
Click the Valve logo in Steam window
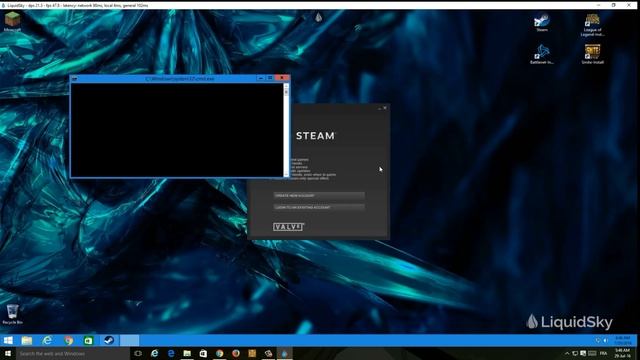[289, 227]
